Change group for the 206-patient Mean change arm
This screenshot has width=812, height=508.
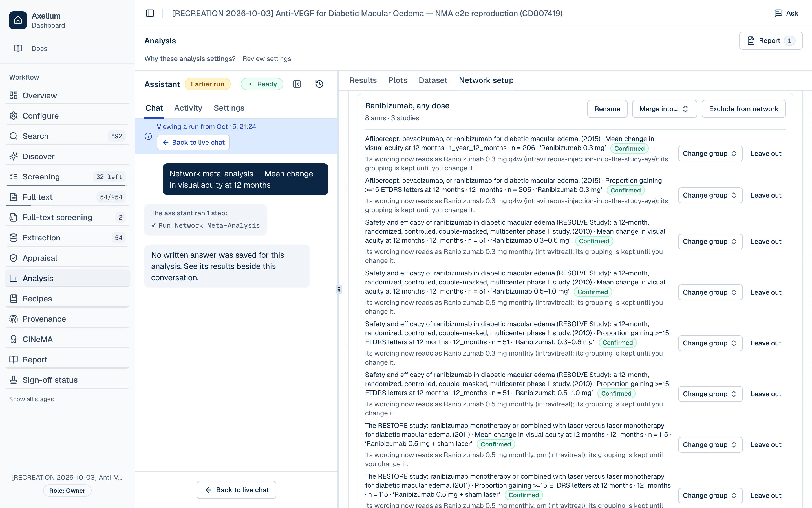click(x=710, y=154)
